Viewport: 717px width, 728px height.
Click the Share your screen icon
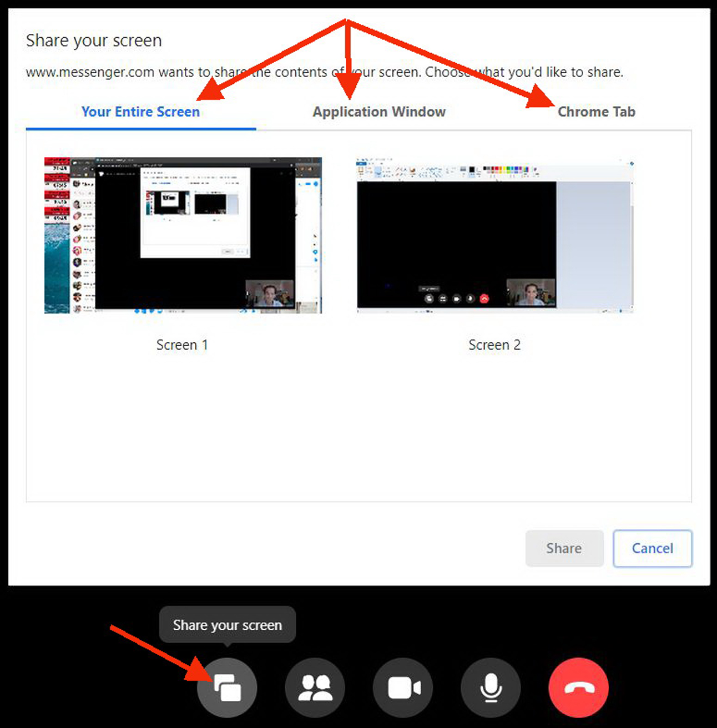click(227, 687)
